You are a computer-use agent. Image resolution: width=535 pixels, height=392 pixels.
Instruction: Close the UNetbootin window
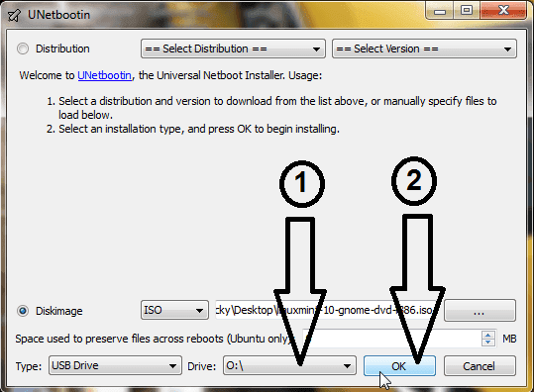pyautogui.click(x=503, y=11)
